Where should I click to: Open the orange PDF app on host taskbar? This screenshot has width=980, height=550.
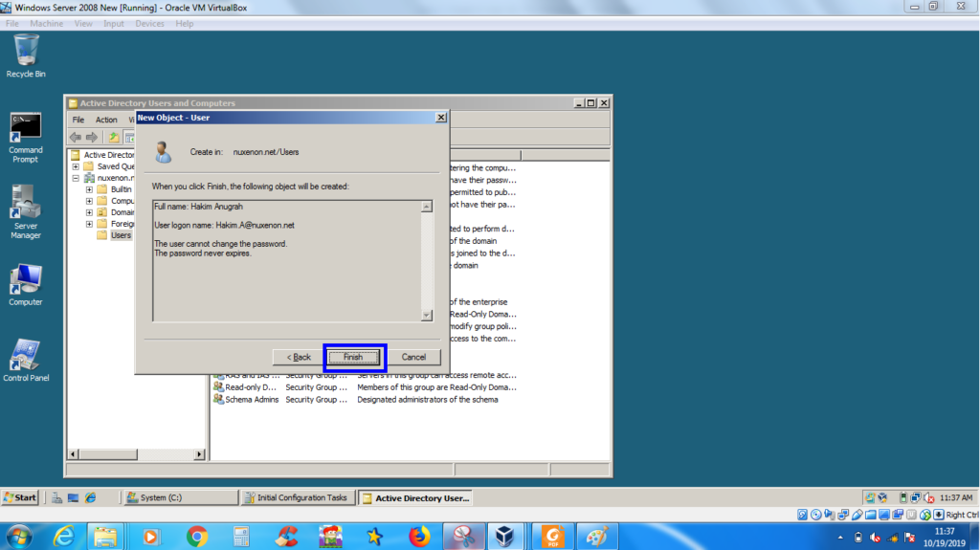pos(552,537)
